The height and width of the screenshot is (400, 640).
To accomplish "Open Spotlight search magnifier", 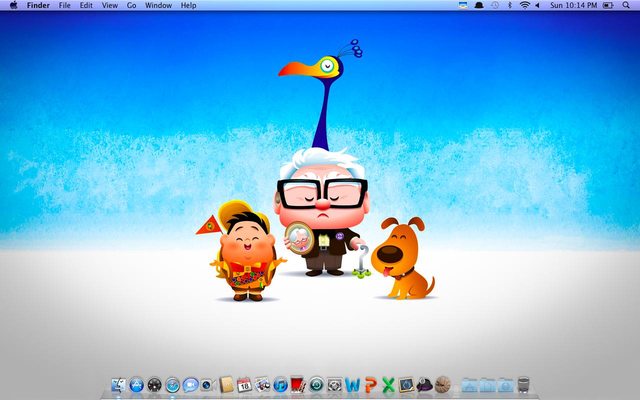I will click(x=626, y=5).
